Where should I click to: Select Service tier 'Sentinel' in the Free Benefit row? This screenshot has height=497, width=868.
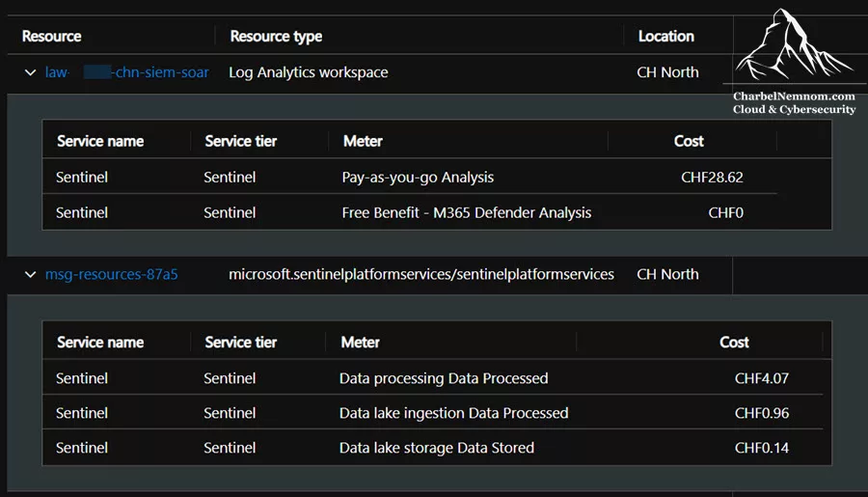(x=230, y=212)
